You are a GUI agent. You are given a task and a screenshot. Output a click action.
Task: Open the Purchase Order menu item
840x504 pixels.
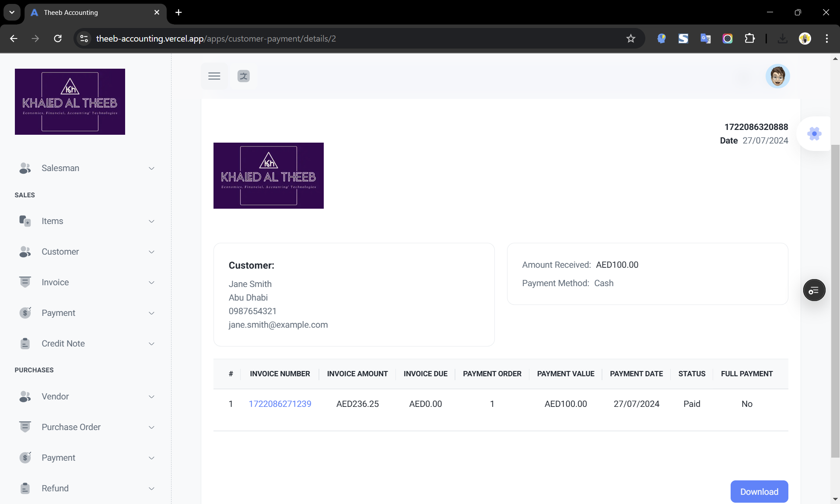[x=87, y=427]
